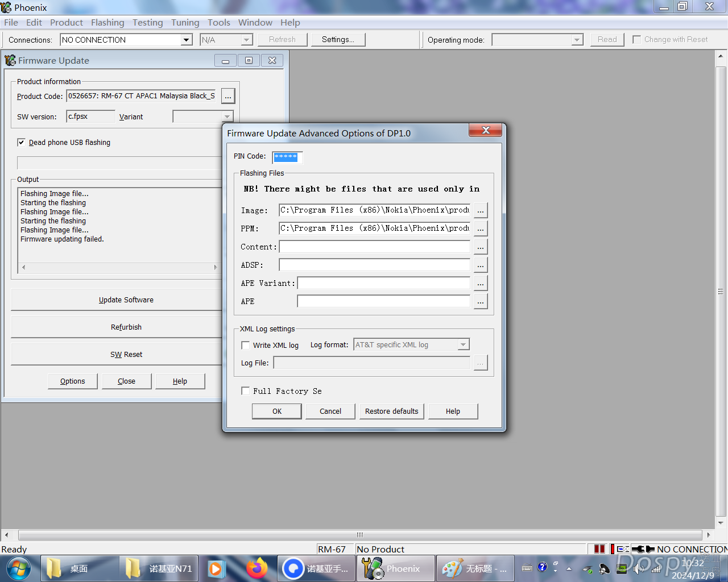Open the 诺基亚N71 folder on the taskbar
Screen dimensions: 728x582
point(159,568)
